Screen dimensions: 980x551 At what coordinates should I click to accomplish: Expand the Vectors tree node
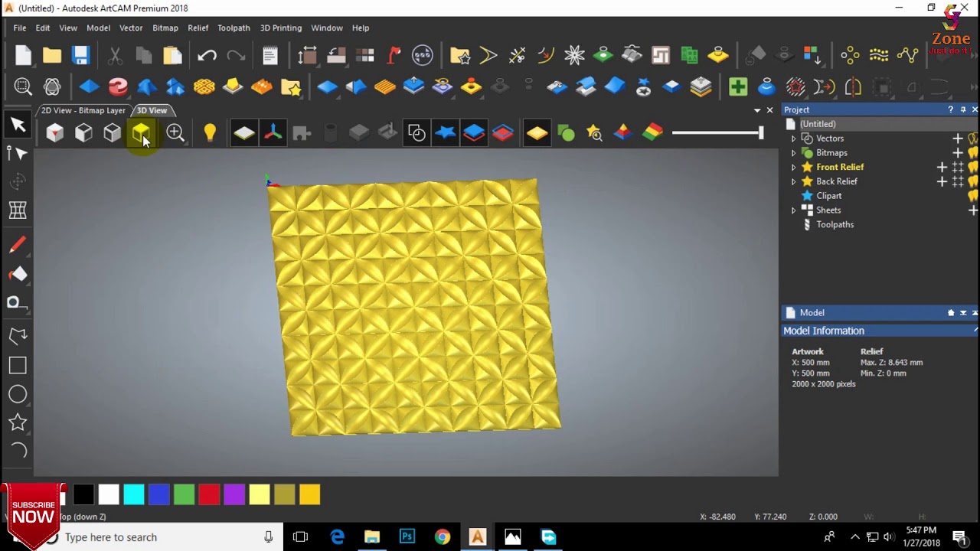tap(793, 139)
